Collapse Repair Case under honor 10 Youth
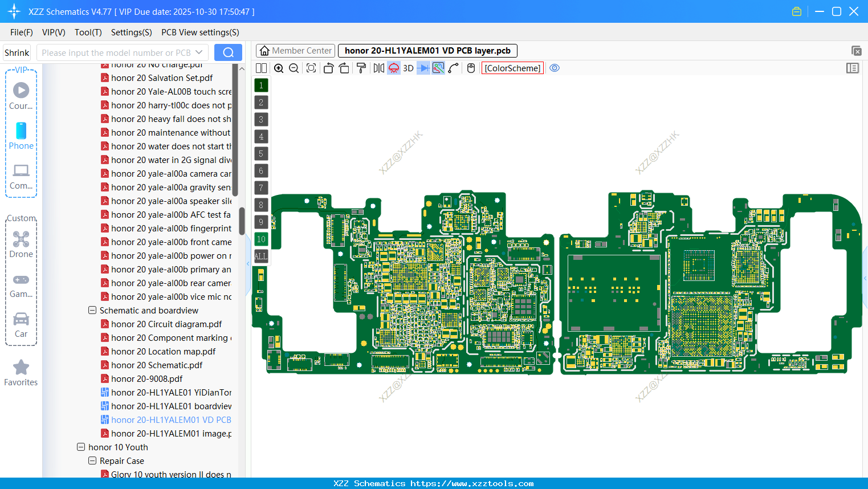Screen dimensions: 868x489 pyautogui.click(x=92, y=461)
